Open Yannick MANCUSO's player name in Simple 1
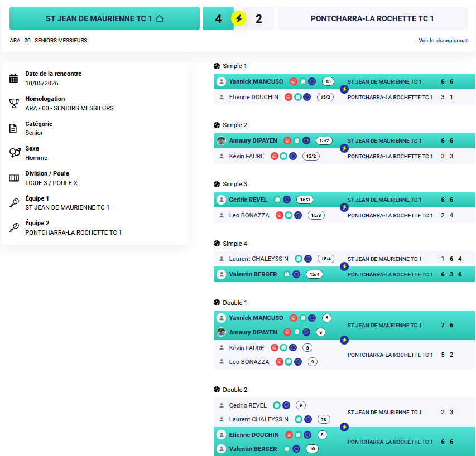This screenshot has height=456, width=476. 256,81
